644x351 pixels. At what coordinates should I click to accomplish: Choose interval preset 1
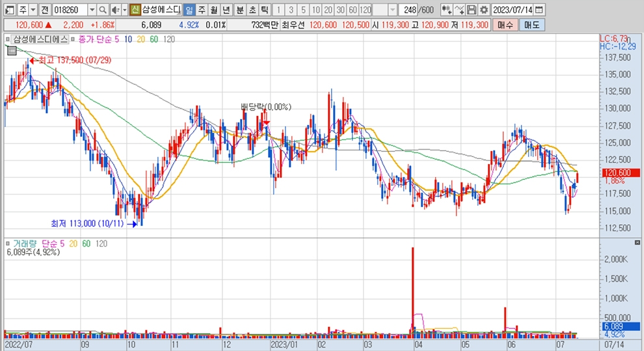(x=278, y=10)
